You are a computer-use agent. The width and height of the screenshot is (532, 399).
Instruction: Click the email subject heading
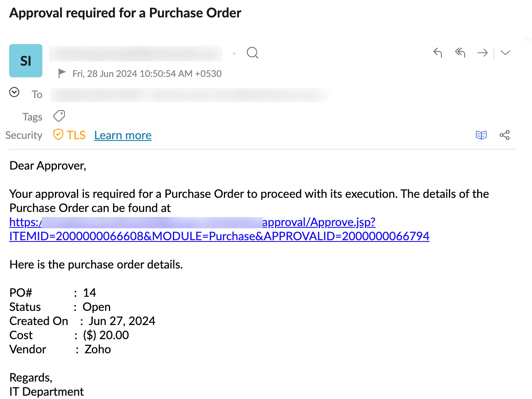point(125,13)
